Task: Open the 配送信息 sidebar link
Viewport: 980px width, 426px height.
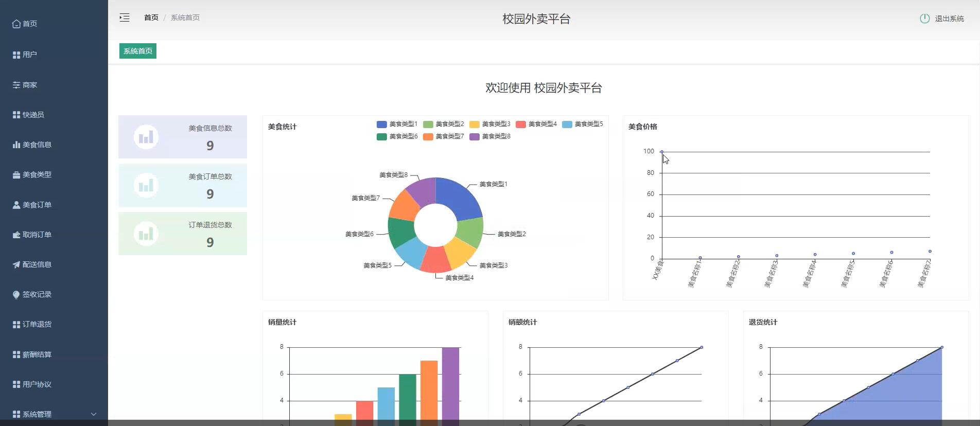Action: pos(54,264)
